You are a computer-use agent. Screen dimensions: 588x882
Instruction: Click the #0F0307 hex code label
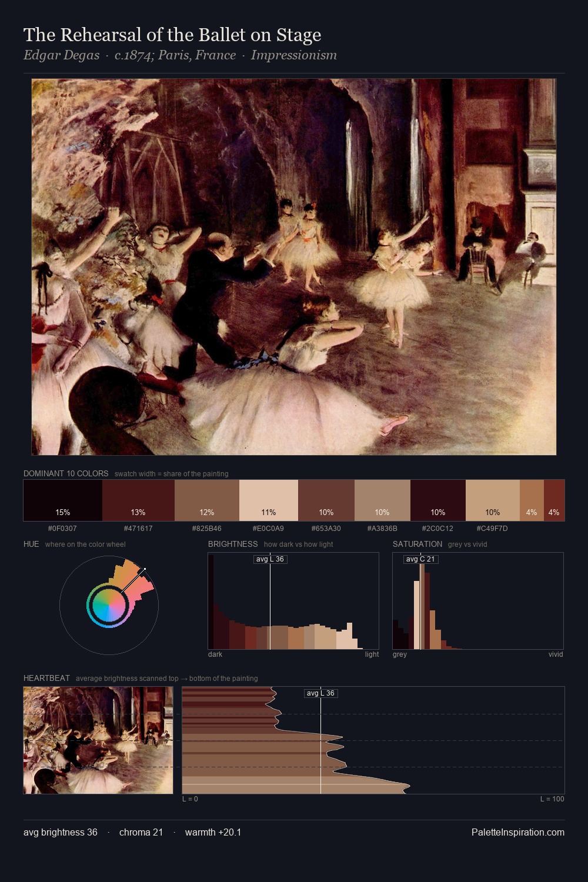pos(62,528)
